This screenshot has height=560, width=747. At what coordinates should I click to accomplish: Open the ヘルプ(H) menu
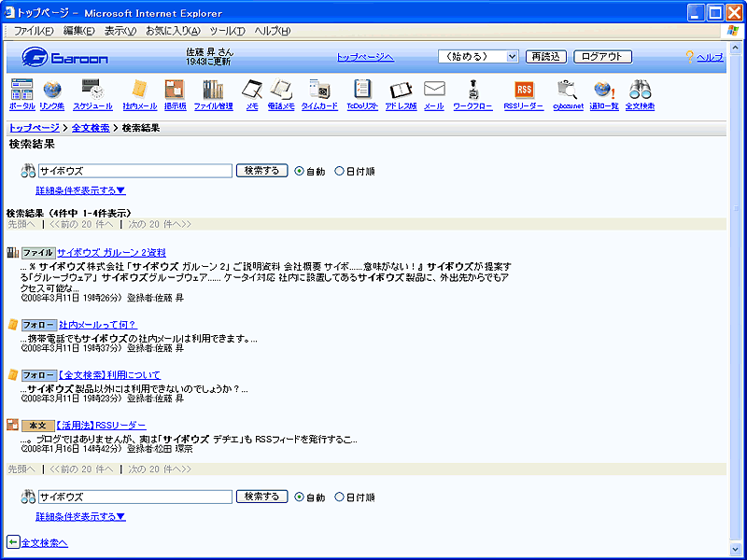point(272,31)
